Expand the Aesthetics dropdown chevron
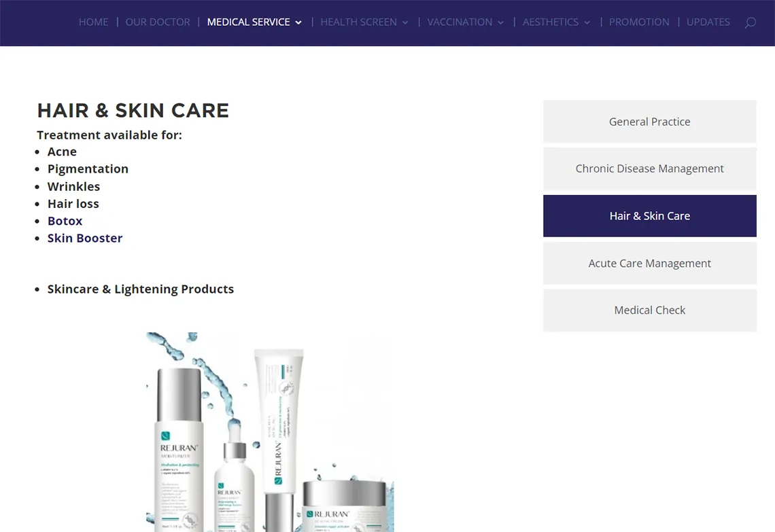The image size is (775, 532). pos(587,22)
